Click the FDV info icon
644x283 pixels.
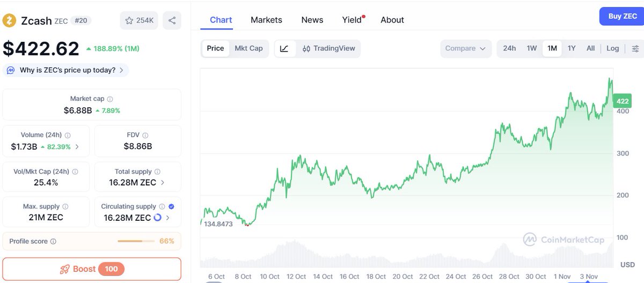[x=145, y=136]
